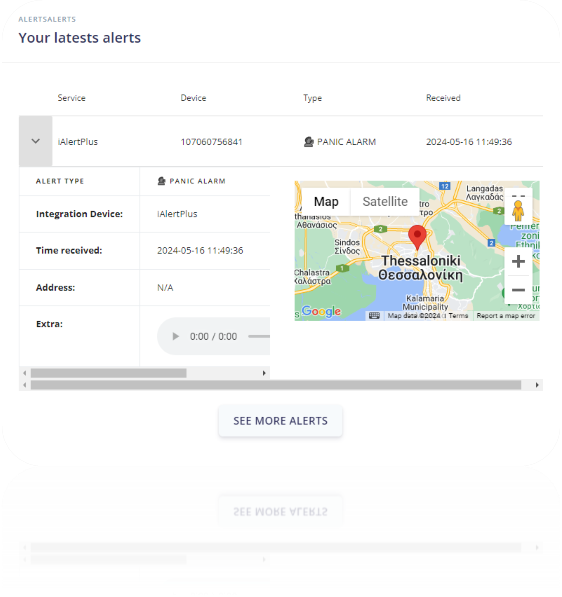Open Report a map error link

click(506, 316)
